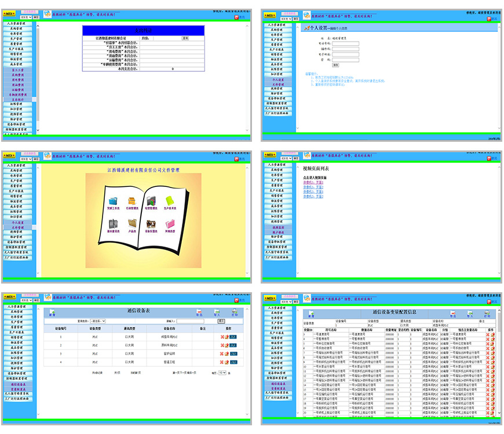
Task: Open last recorder link in 视频页面列表
Action: click(x=313, y=196)
